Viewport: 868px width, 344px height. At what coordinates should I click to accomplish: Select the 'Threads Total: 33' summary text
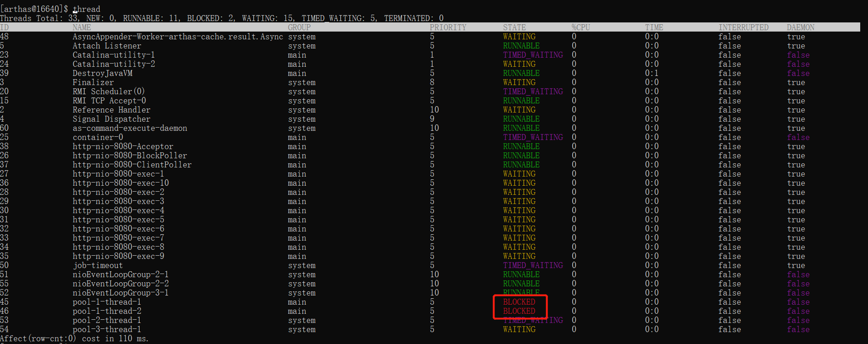tap(39, 18)
